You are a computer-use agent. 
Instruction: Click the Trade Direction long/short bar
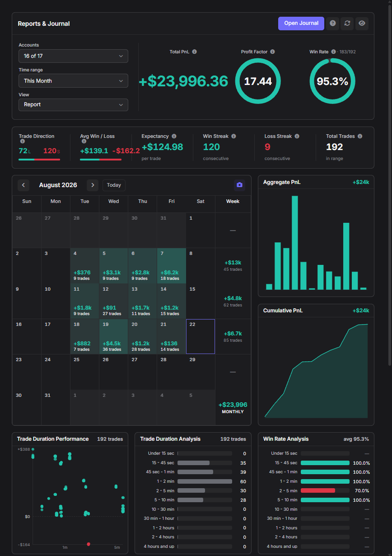[x=39, y=159]
